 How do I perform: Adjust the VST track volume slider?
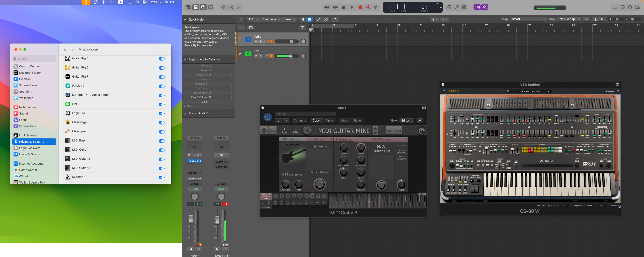tap(290, 56)
